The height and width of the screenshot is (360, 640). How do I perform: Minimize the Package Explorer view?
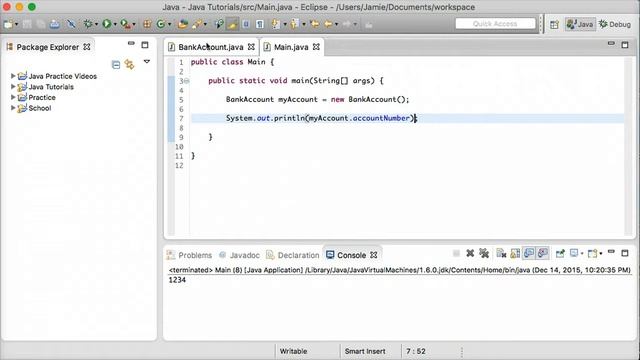point(131,43)
